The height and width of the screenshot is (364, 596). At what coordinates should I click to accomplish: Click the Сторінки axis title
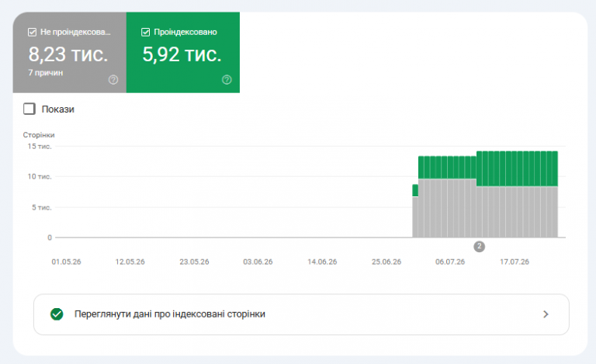click(39, 135)
